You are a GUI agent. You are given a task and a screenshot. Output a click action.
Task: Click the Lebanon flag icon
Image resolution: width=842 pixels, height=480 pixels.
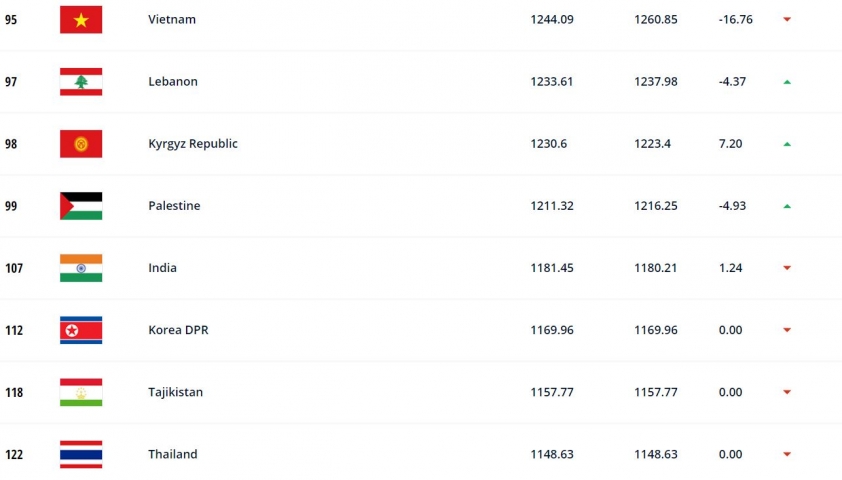coord(81,82)
